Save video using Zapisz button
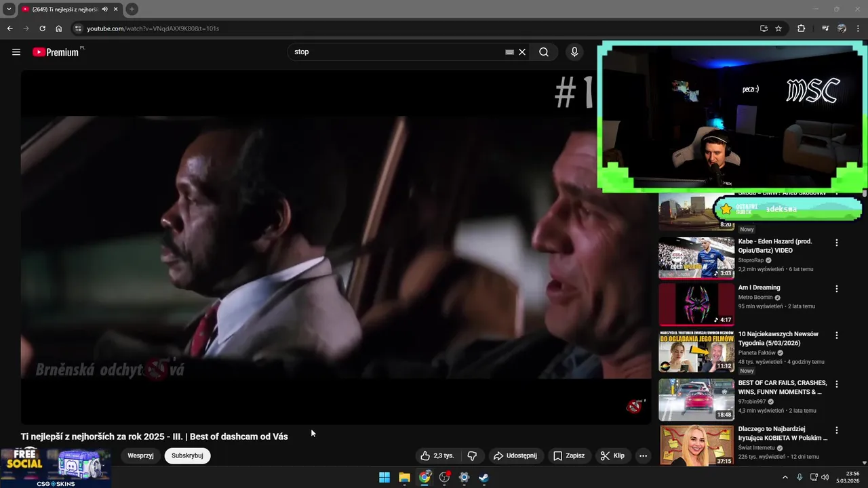This screenshot has height=488, width=868. coord(568,455)
